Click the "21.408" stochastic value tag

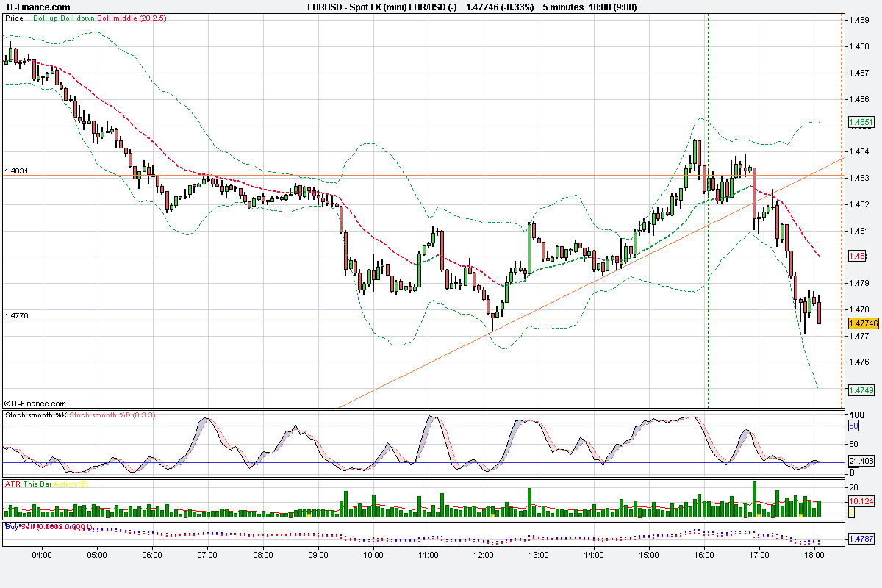point(861,462)
